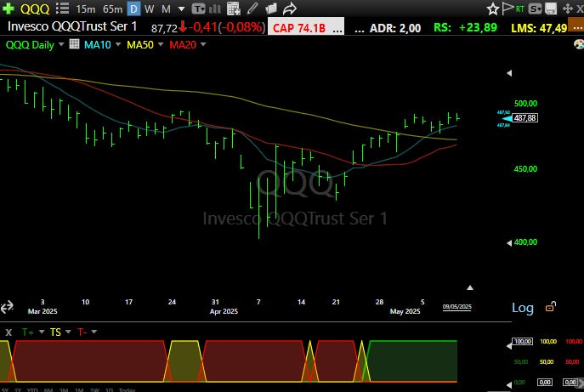Select the pencil drawing tool
The width and height of the screenshot is (584, 392).
click(x=252, y=9)
